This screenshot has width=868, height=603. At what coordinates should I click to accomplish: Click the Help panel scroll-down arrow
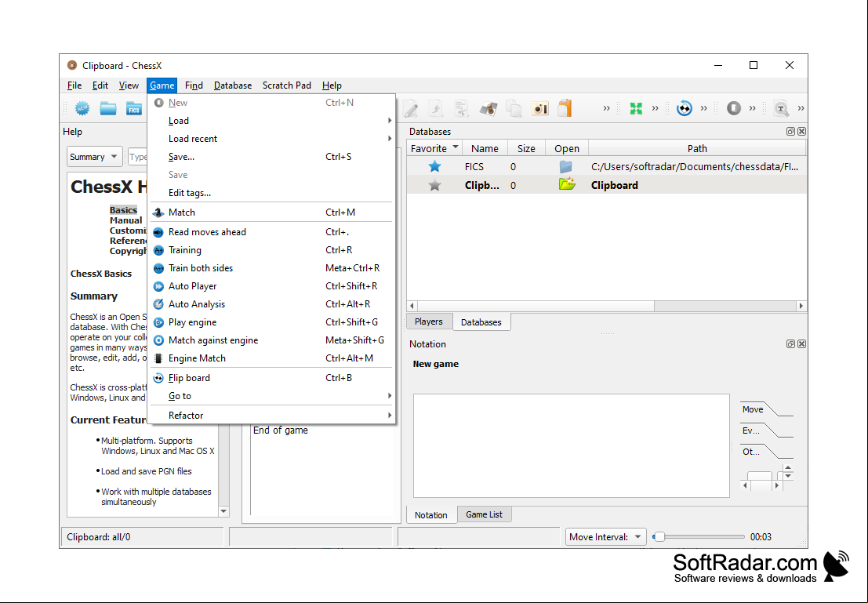tap(223, 511)
